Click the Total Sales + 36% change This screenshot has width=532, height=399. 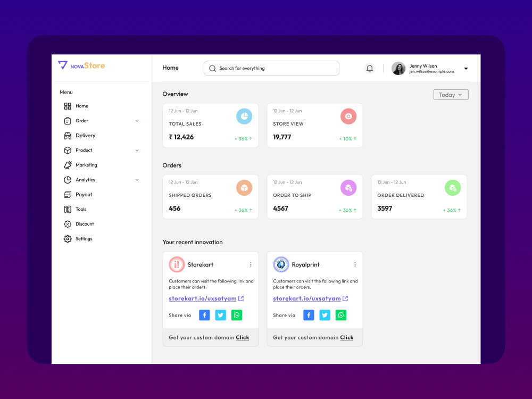tap(243, 139)
